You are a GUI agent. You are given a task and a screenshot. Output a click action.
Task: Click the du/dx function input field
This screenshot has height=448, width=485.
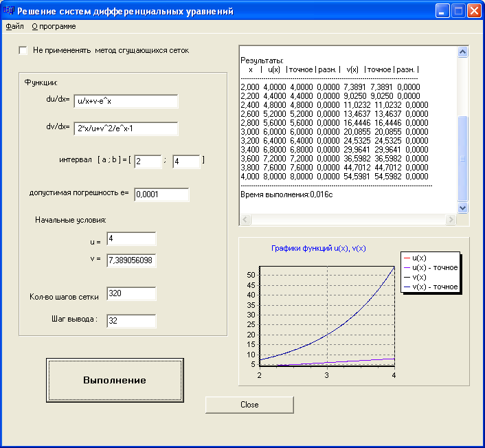[x=126, y=102]
